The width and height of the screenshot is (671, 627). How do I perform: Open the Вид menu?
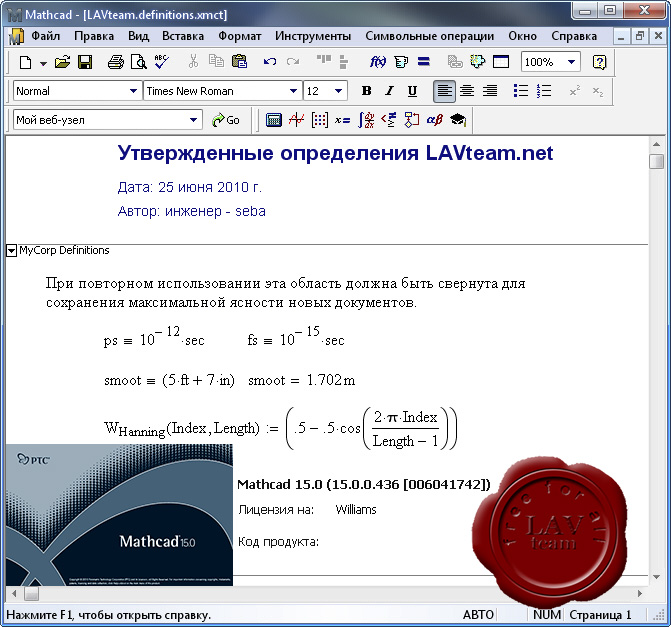click(139, 36)
